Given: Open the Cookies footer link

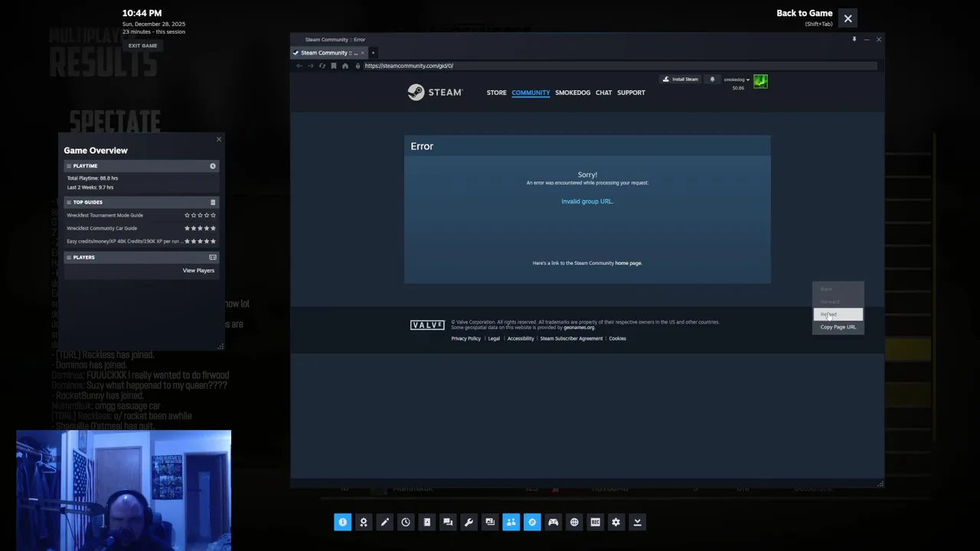Looking at the screenshot, I should click(x=617, y=338).
